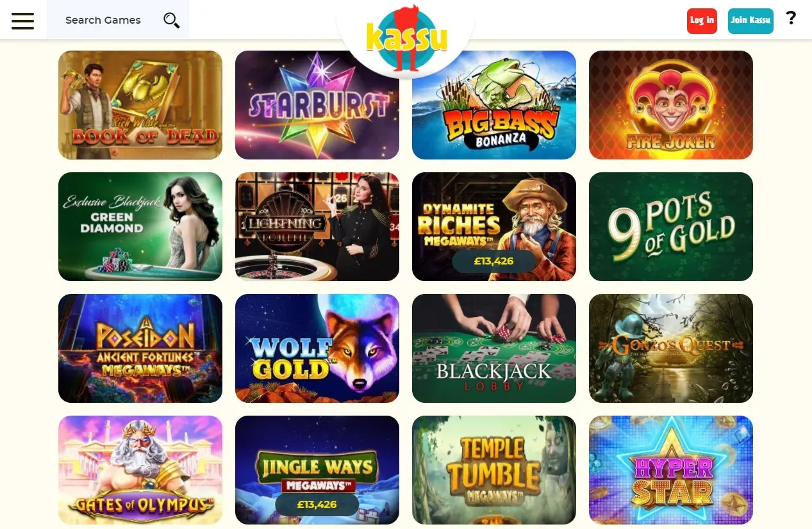Go to the Blackjack Lobby
Screen dimensions: 812x529
pos(494,348)
